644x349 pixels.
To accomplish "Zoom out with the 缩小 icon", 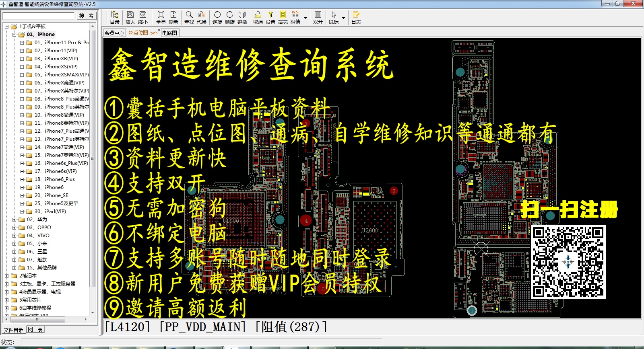I will tap(142, 18).
